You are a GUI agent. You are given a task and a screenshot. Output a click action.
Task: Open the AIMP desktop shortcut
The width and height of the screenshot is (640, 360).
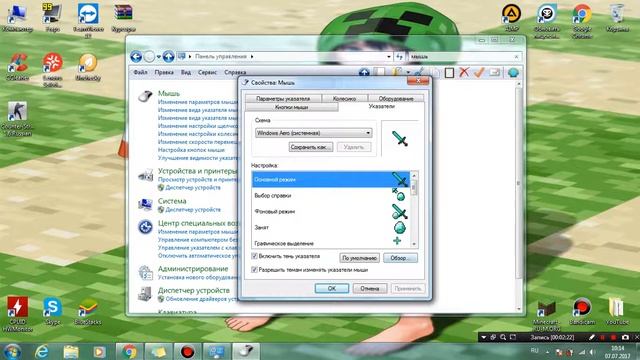tap(511, 18)
